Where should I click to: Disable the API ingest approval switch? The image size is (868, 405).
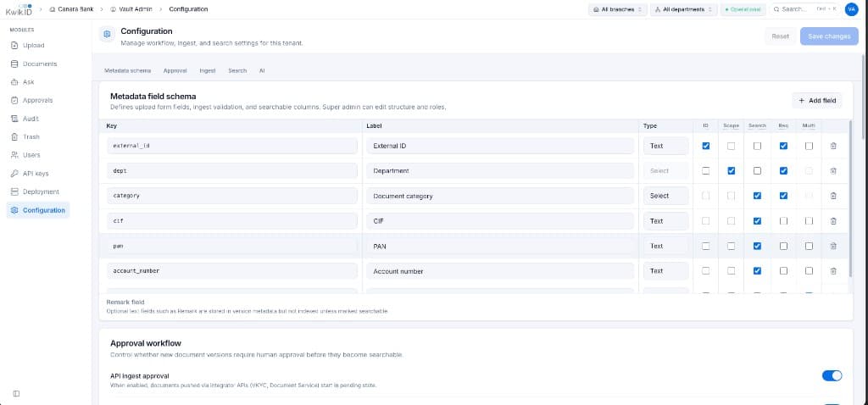(832, 375)
